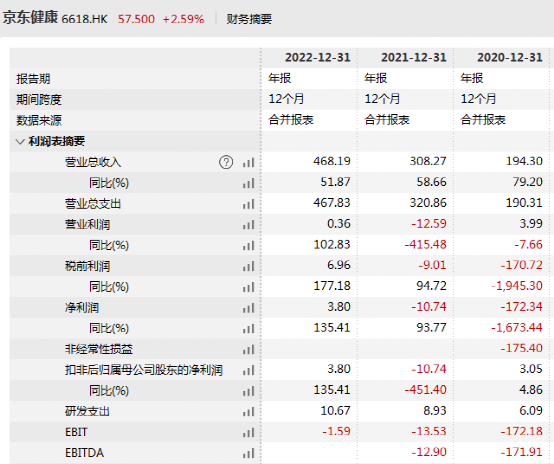Image resolution: width=554 pixels, height=464 pixels.
Task: Select pre-tax profit value -170.72
Action: coord(521,265)
